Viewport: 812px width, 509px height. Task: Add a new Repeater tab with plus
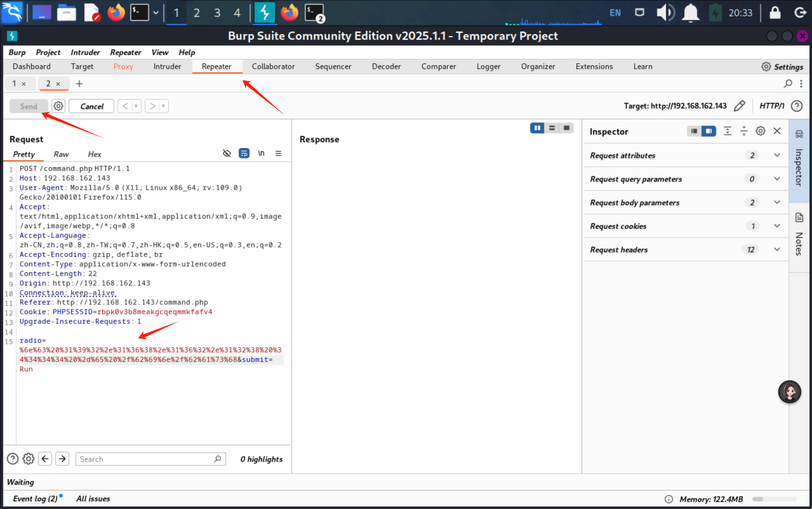[x=79, y=84]
